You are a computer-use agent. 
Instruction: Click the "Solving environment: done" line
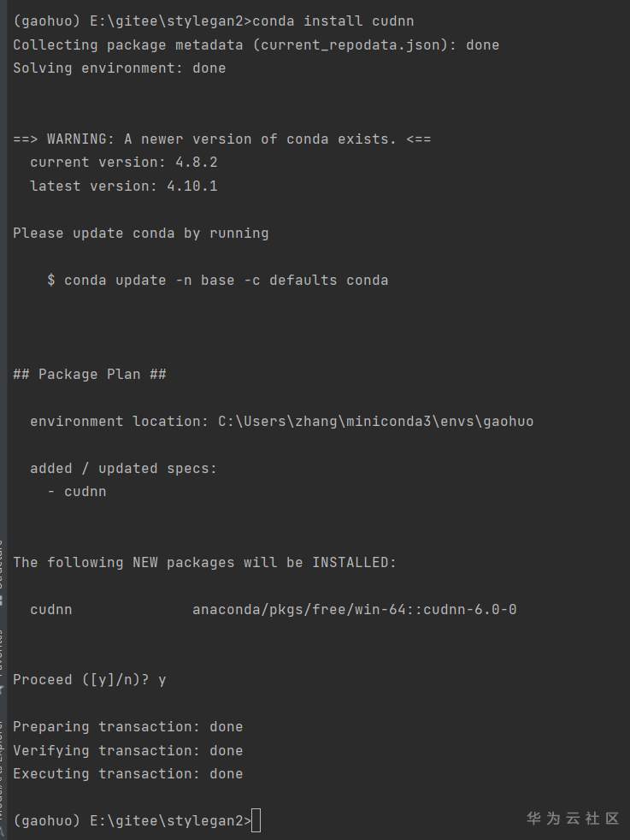[x=119, y=68]
